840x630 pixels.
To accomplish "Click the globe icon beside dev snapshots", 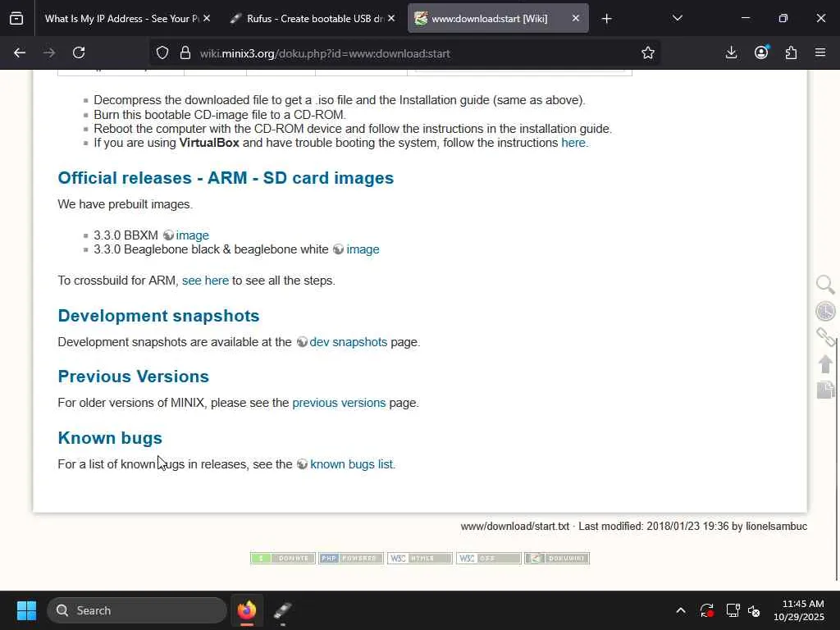I will click(x=302, y=342).
